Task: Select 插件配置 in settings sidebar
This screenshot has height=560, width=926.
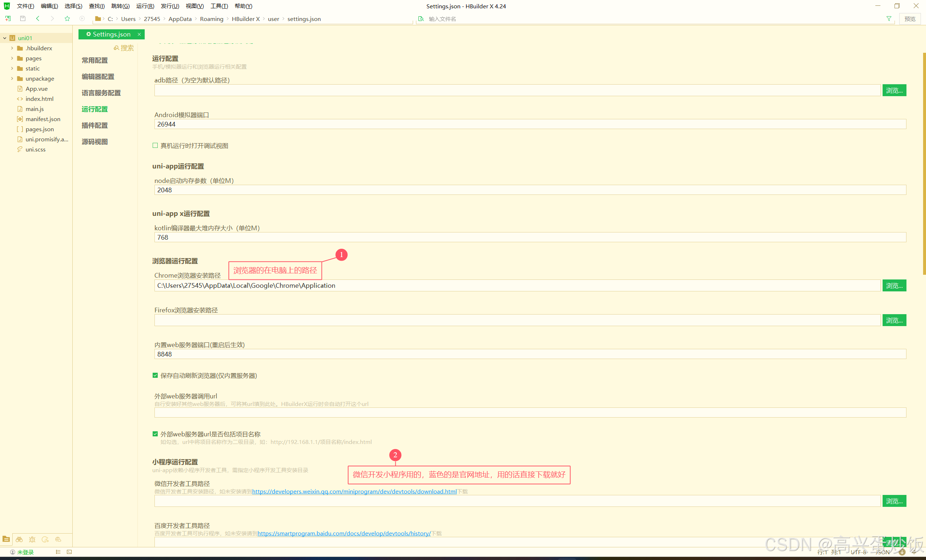Action: pyautogui.click(x=95, y=125)
